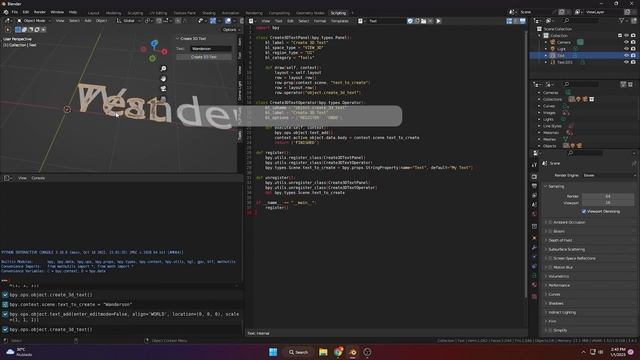Click the outliner filter funnel icon
The width and height of the screenshot is (640, 360).
(622, 21)
